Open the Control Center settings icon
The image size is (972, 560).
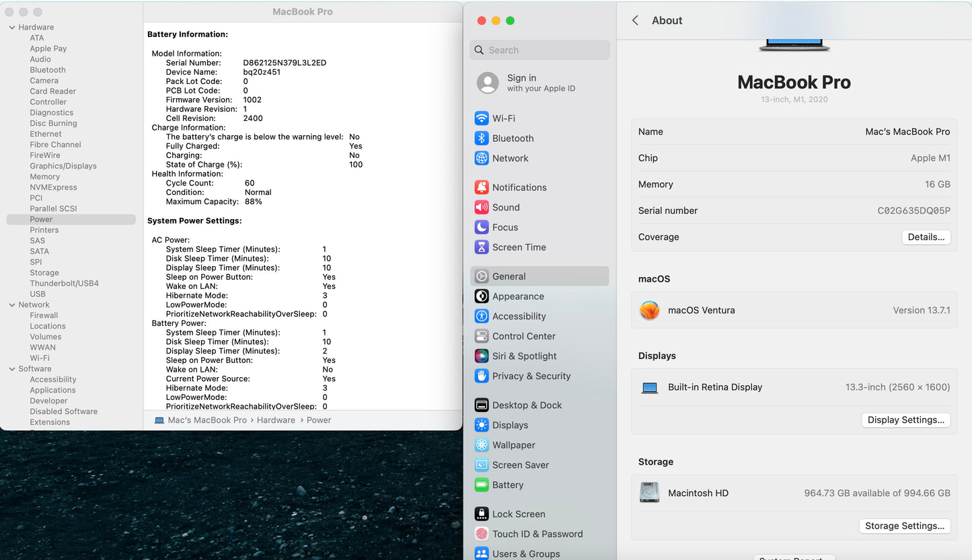coord(482,336)
